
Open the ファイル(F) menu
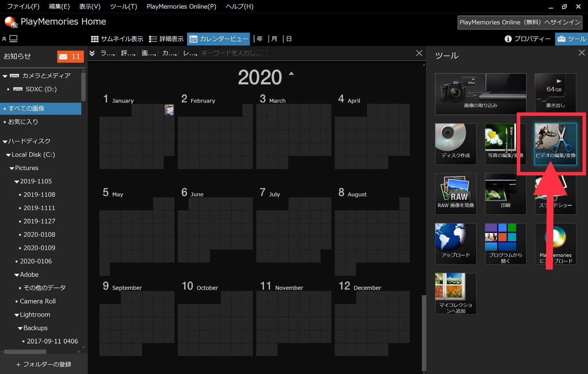coord(23,7)
